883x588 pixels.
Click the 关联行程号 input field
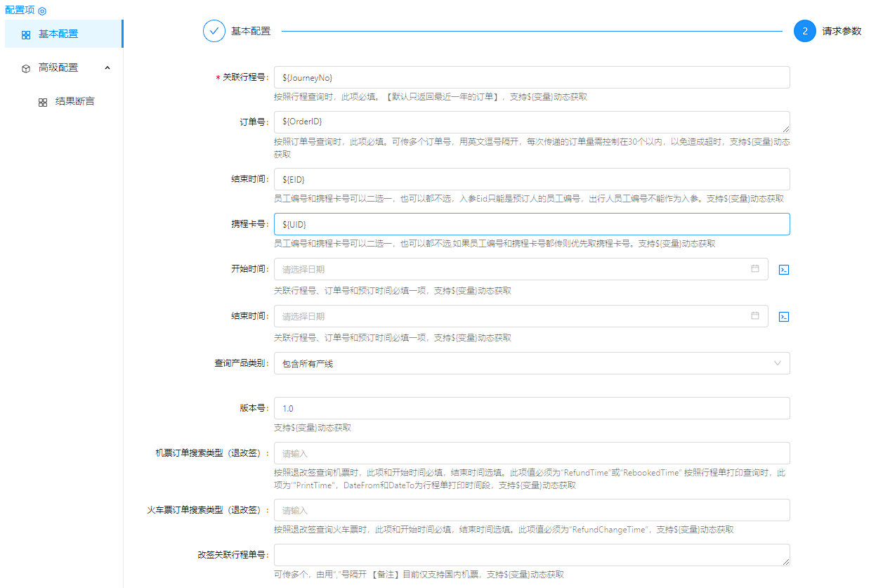pyautogui.click(x=531, y=77)
